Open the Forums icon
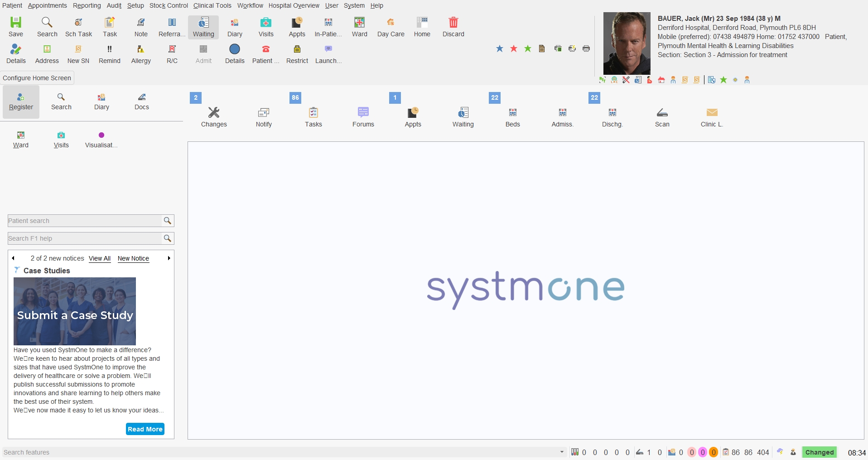 pyautogui.click(x=363, y=117)
